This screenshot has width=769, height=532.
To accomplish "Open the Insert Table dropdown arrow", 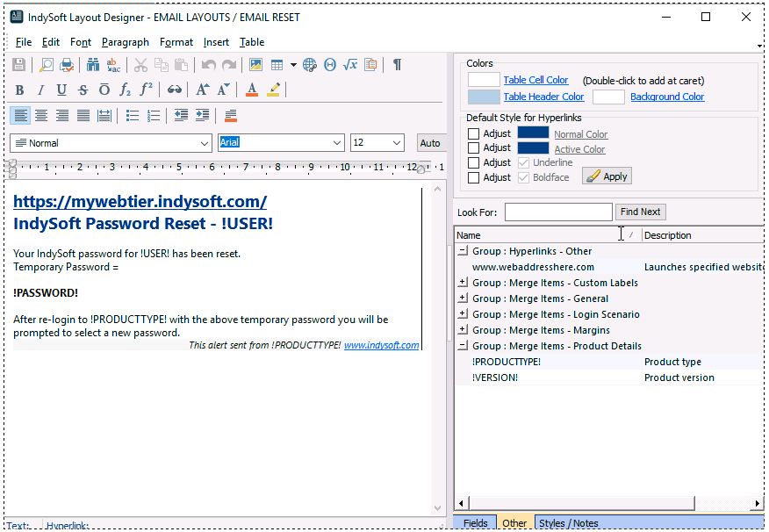I will tap(293, 65).
